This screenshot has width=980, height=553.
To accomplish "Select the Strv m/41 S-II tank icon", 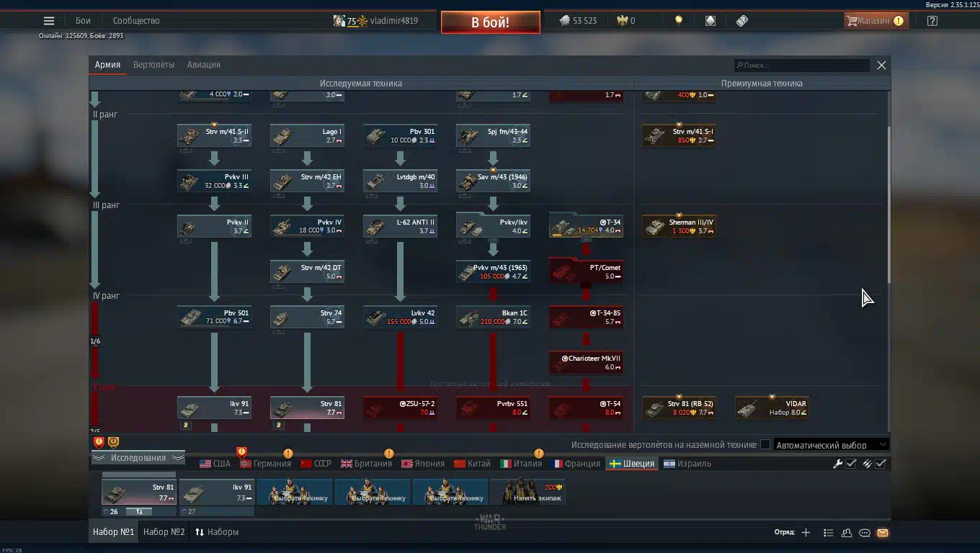I will 190,136.
